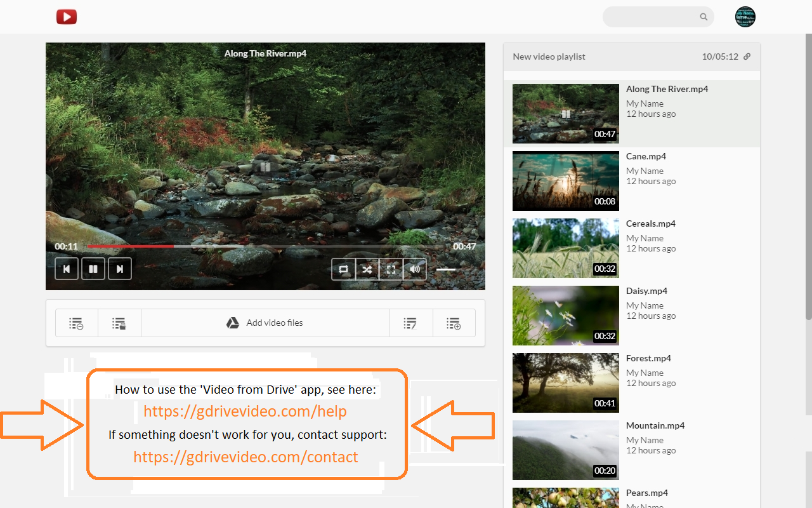Mute the video sound
812x508 pixels.
(415, 269)
